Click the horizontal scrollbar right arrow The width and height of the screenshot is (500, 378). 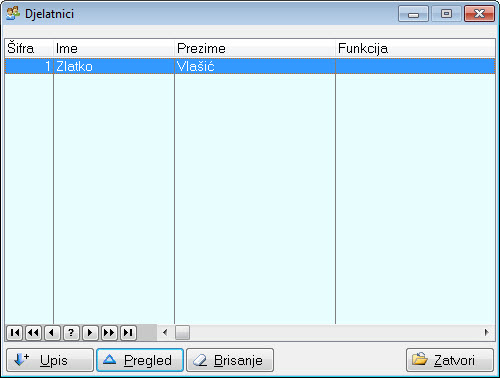pyautogui.click(x=487, y=332)
